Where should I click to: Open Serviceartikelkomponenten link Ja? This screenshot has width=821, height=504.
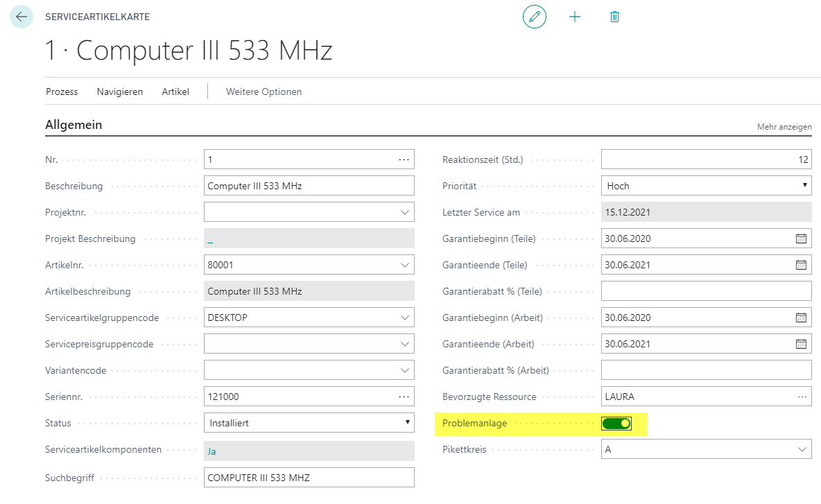pyautogui.click(x=211, y=451)
